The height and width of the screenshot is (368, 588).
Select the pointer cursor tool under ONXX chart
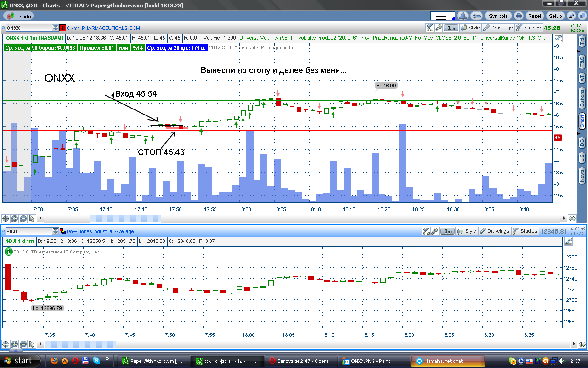pyautogui.click(x=32, y=218)
